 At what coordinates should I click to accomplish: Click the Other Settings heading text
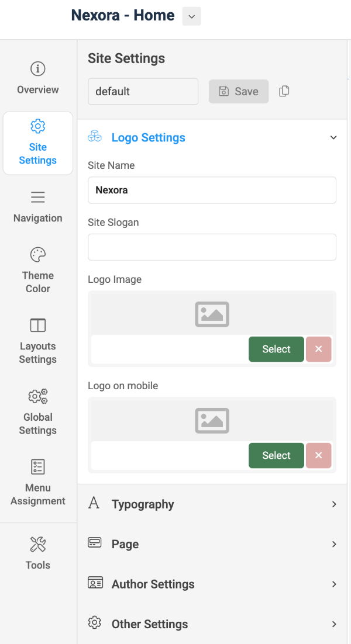point(150,624)
